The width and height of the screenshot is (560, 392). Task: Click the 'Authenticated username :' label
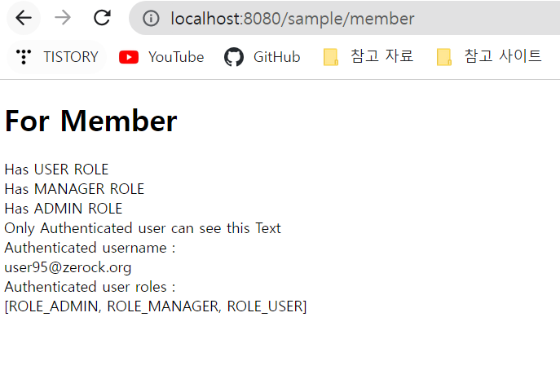coord(90,248)
